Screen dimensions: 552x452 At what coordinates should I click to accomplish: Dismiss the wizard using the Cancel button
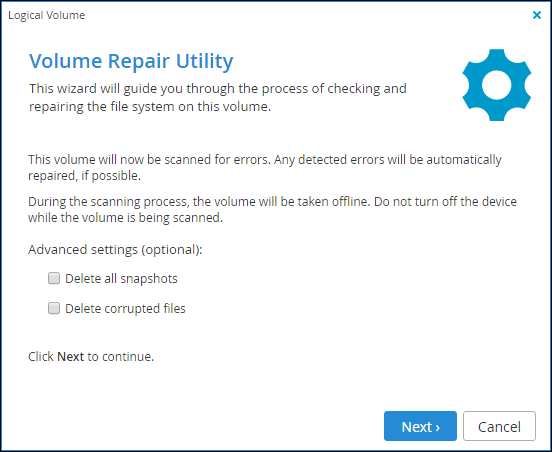[x=499, y=426]
